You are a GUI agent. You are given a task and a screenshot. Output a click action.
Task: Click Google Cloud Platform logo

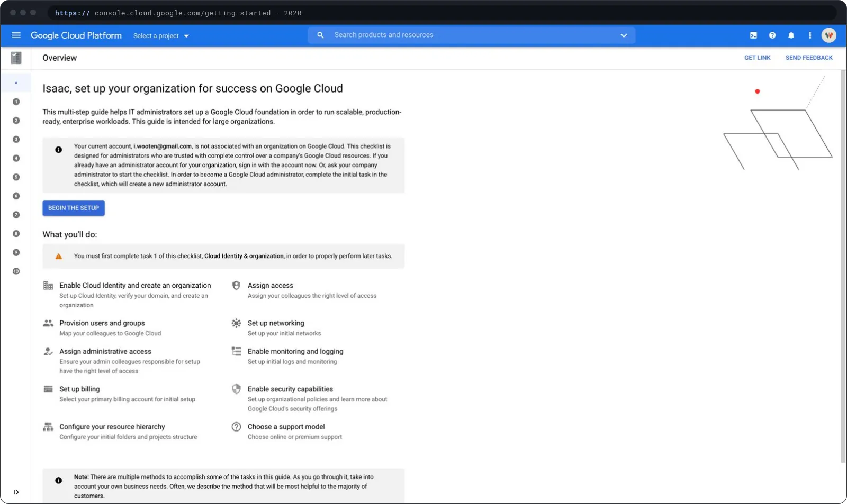tap(76, 35)
